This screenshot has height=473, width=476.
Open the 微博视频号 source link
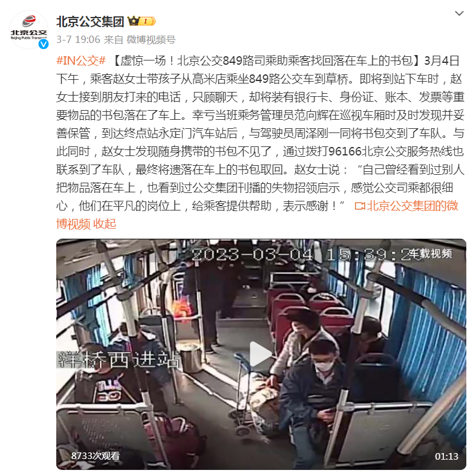pos(151,39)
